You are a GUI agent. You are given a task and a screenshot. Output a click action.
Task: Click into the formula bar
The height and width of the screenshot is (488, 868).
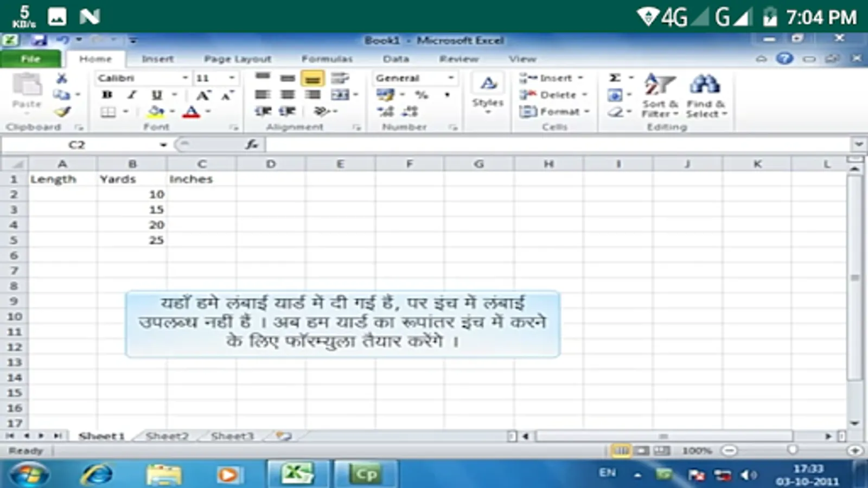coord(557,145)
